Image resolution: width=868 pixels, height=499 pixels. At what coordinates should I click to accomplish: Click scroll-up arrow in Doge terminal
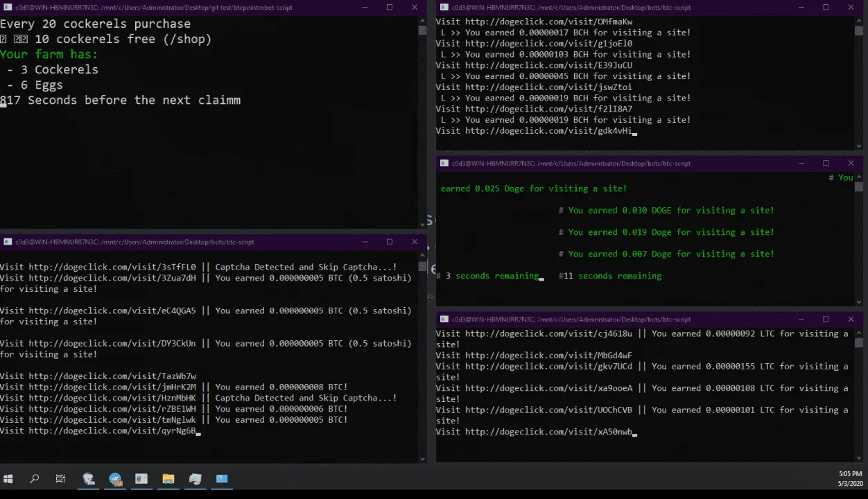(x=858, y=177)
